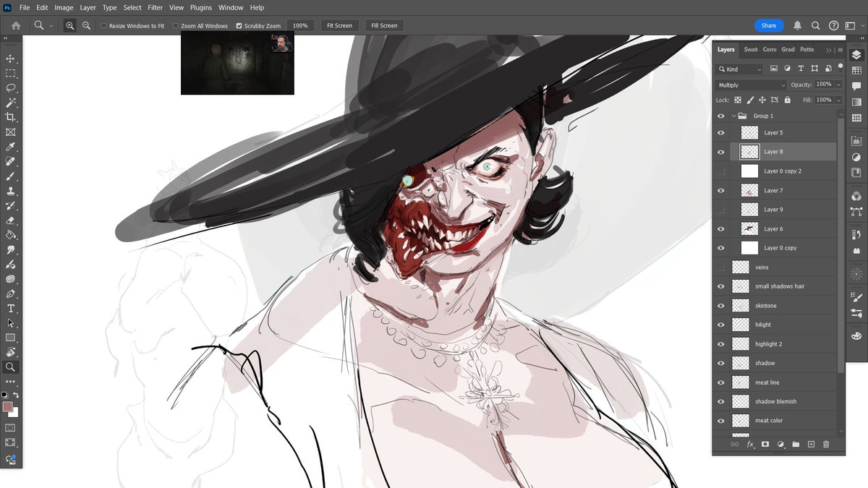Select the Magic Wand tool

pyautogui.click(x=10, y=103)
